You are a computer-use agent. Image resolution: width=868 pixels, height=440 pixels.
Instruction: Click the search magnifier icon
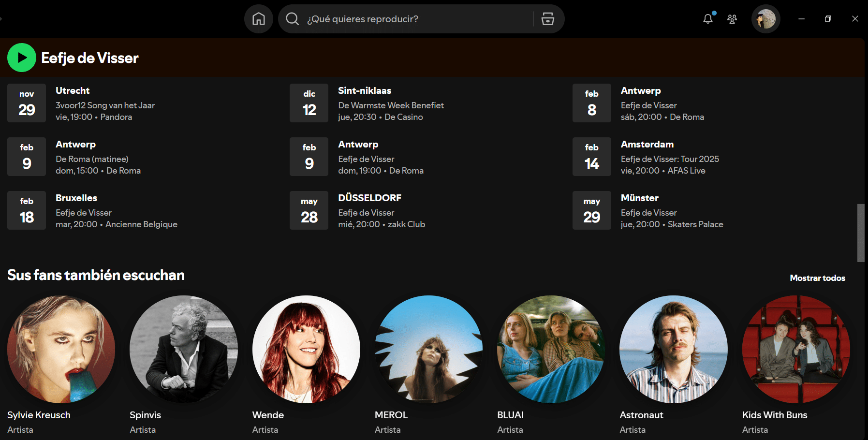(x=292, y=19)
